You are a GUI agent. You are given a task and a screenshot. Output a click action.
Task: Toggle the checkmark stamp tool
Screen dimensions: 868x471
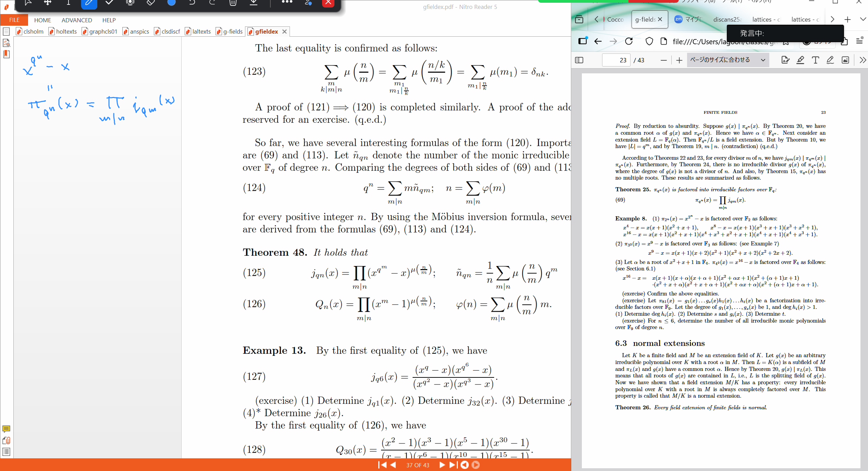pyautogui.click(x=109, y=3)
